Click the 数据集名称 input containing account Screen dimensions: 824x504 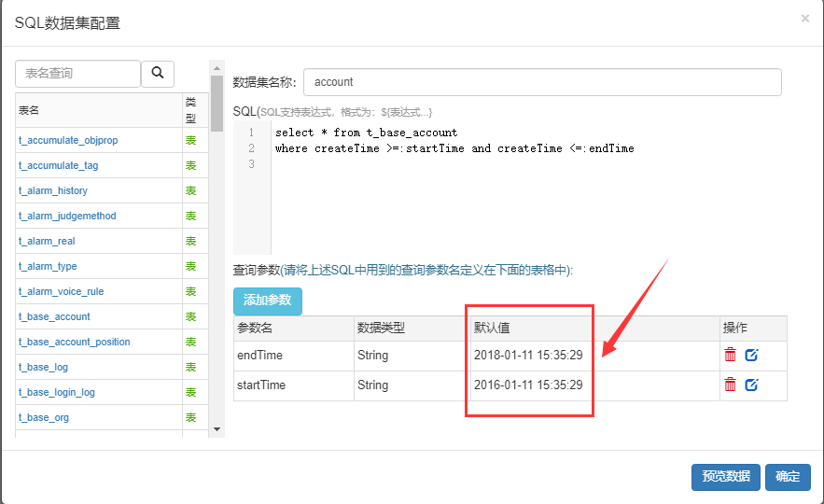click(542, 82)
